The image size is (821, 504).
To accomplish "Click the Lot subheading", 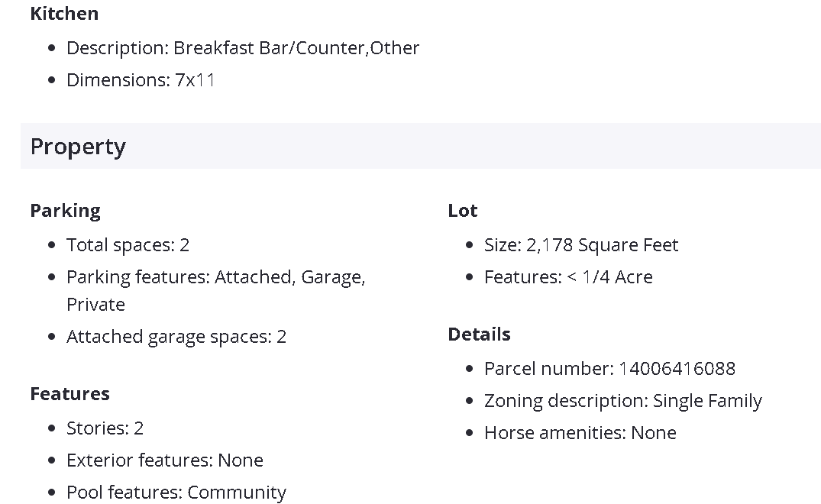I will pos(462,211).
